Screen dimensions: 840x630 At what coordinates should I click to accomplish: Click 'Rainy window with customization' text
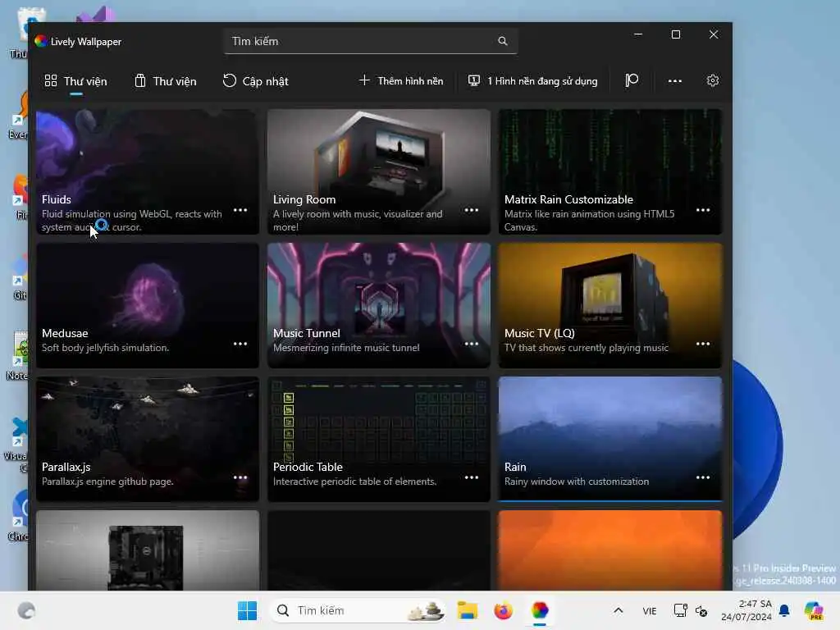click(577, 481)
